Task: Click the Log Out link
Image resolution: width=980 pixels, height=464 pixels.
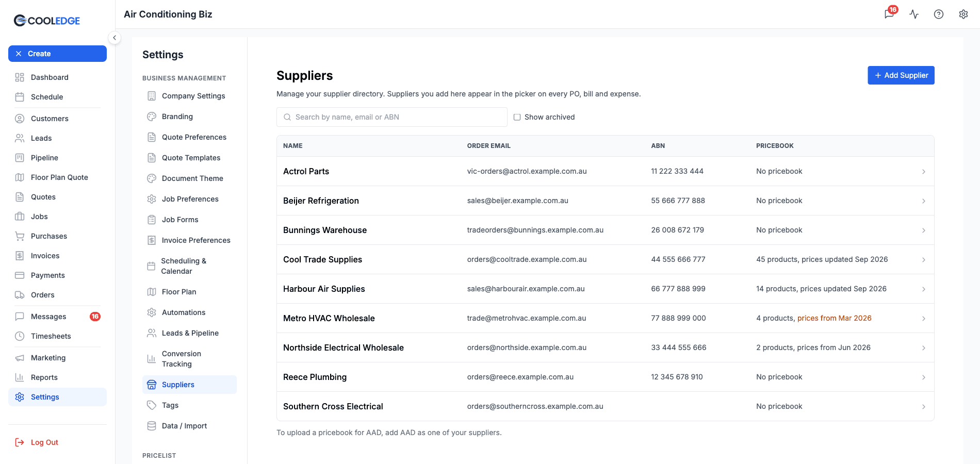Action: pyautogui.click(x=37, y=442)
